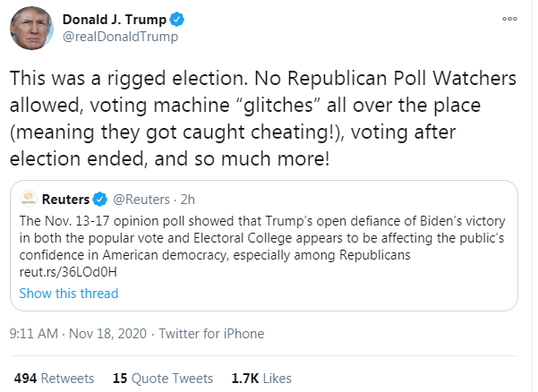This screenshot has height=392, width=538.
Task: Click the 9:11 AM · Nov 18, 2020 timestamp
Action: tap(78, 334)
